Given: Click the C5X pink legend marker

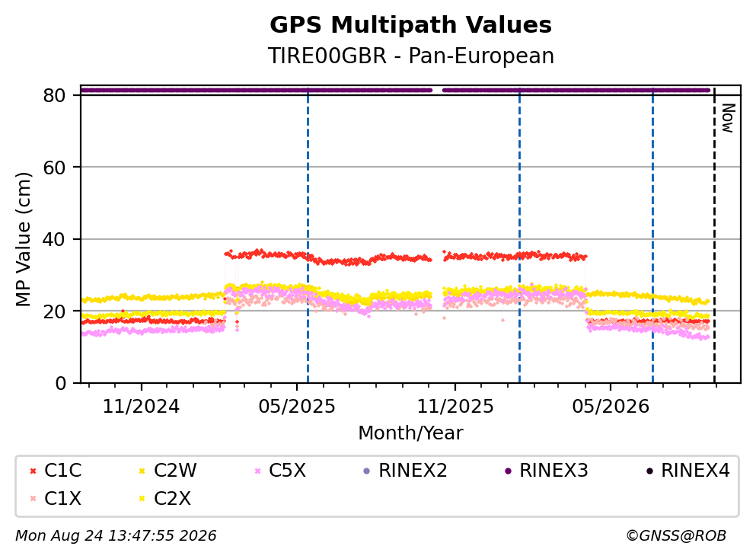Looking at the screenshot, I should tap(257, 471).
